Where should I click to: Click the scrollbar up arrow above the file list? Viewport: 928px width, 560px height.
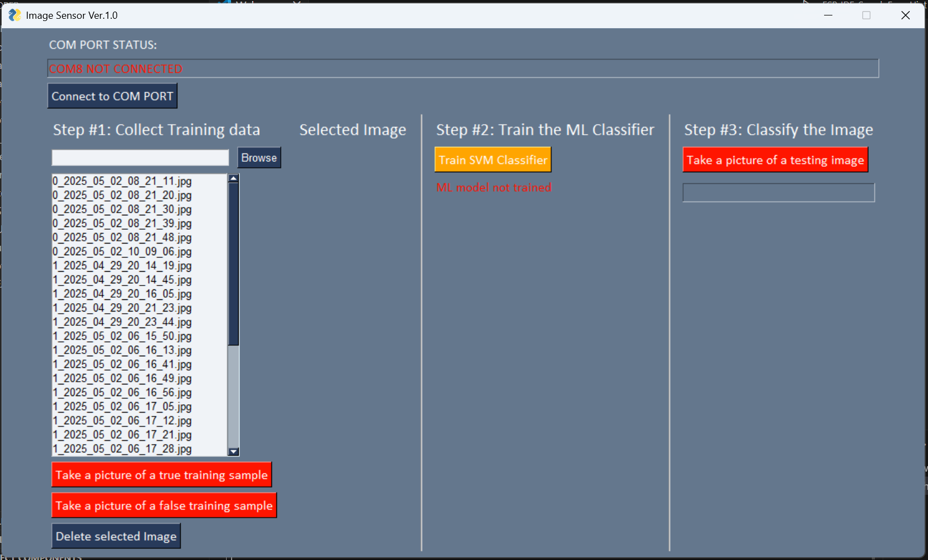233,178
